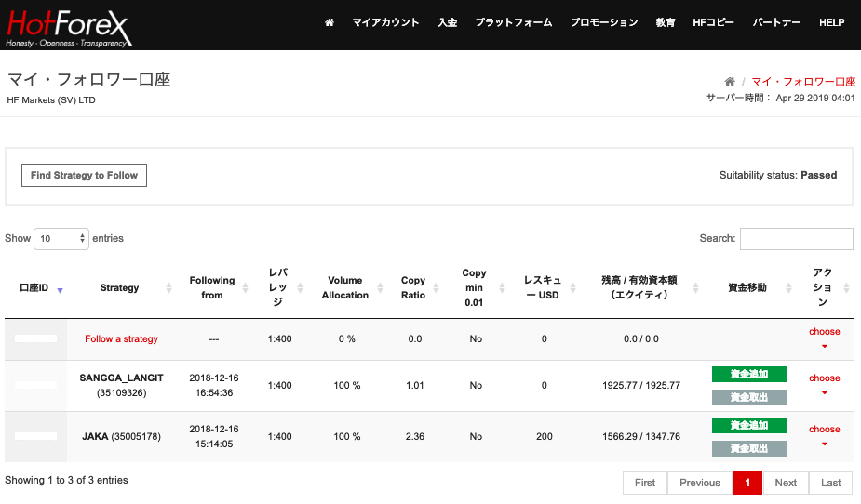Sort by 口座ID column arrow
The height and width of the screenshot is (504, 861).
(60, 290)
